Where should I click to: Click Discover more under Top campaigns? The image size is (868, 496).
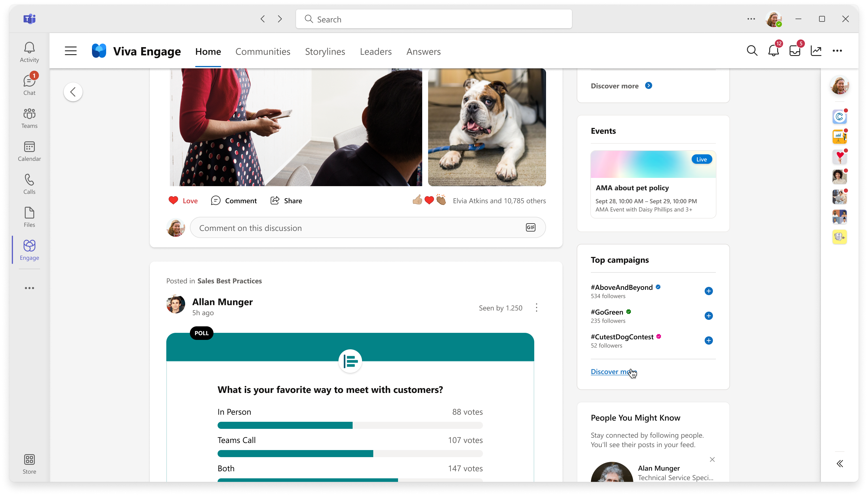pos(614,371)
